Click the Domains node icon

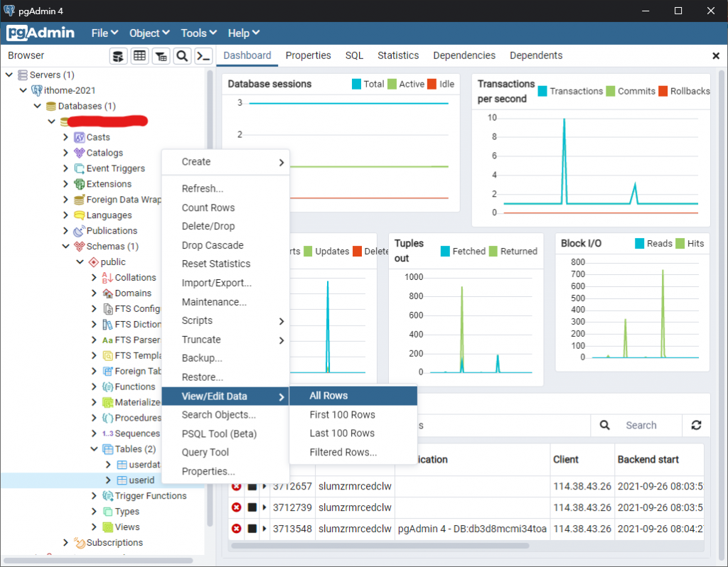coord(108,293)
